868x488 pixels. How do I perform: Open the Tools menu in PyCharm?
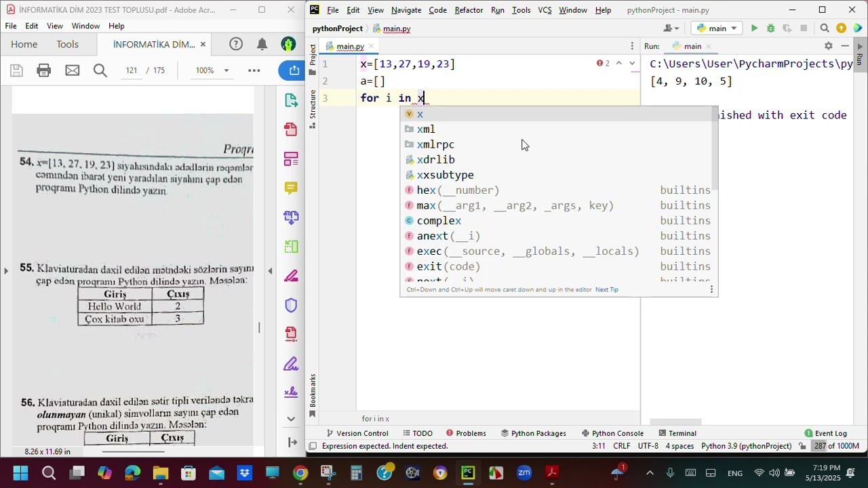pos(521,10)
